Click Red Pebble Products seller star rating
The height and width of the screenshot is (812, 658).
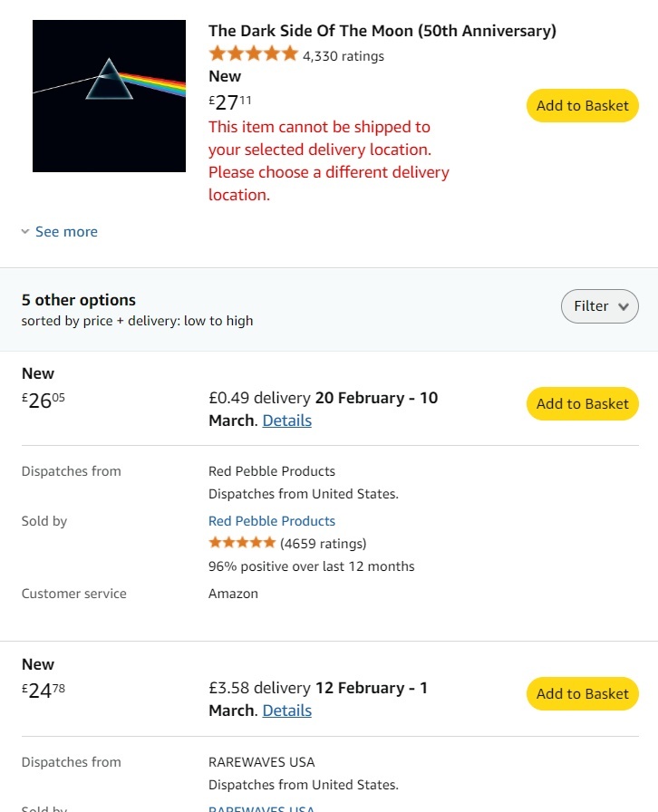click(x=242, y=543)
